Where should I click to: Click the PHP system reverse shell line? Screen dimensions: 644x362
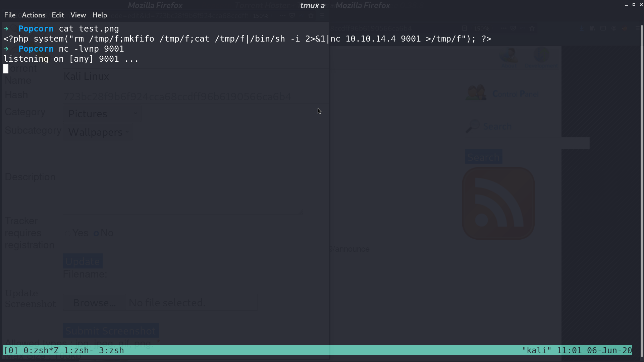pos(247,39)
